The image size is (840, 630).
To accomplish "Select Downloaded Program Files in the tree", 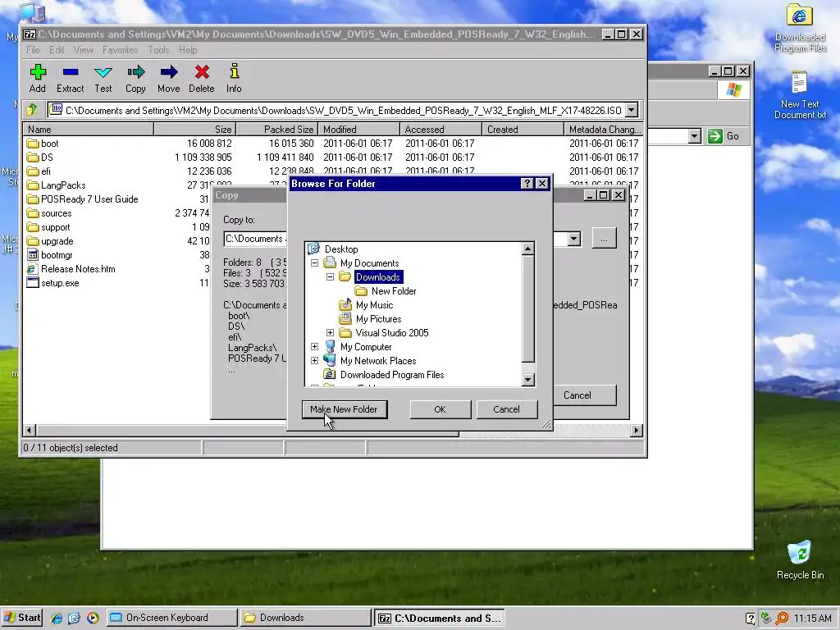I will point(391,374).
